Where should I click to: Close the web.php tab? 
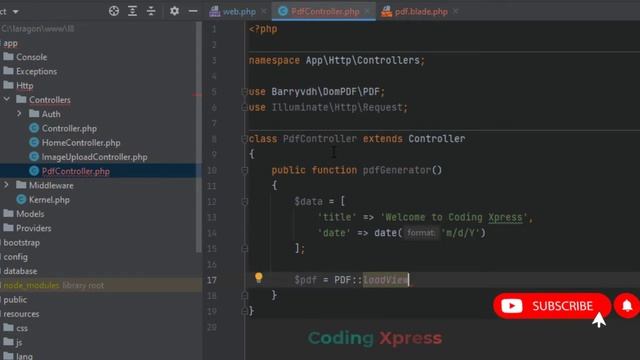(x=264, y=11)
